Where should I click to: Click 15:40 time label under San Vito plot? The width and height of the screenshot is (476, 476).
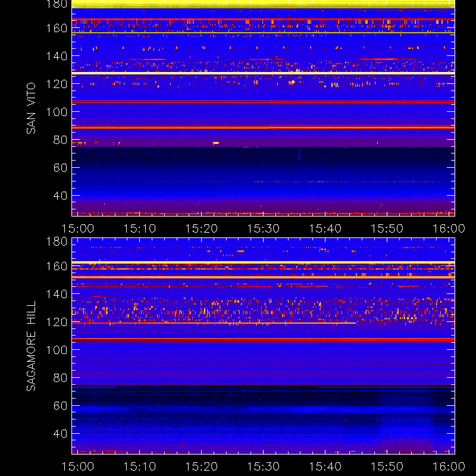[x=325, y=228]
